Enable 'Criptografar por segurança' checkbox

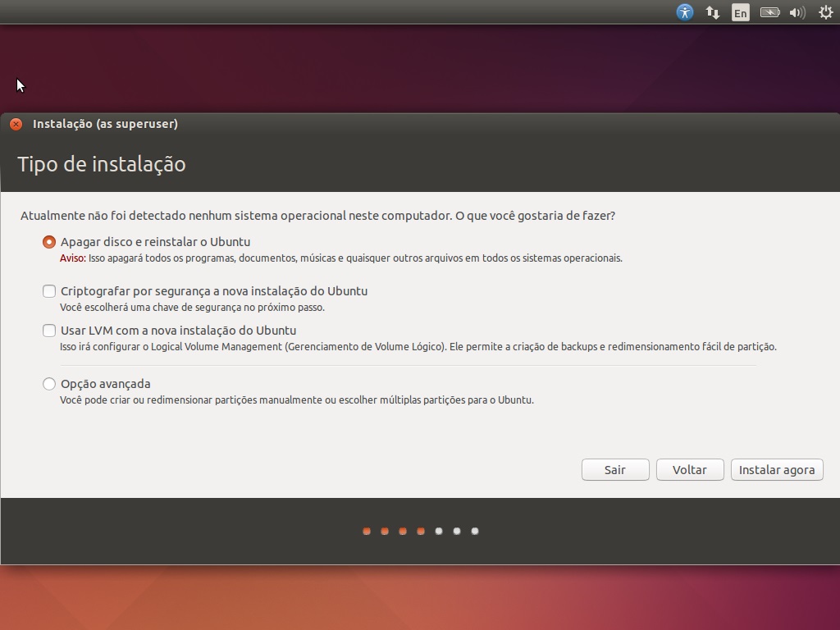tap(49, 291)
